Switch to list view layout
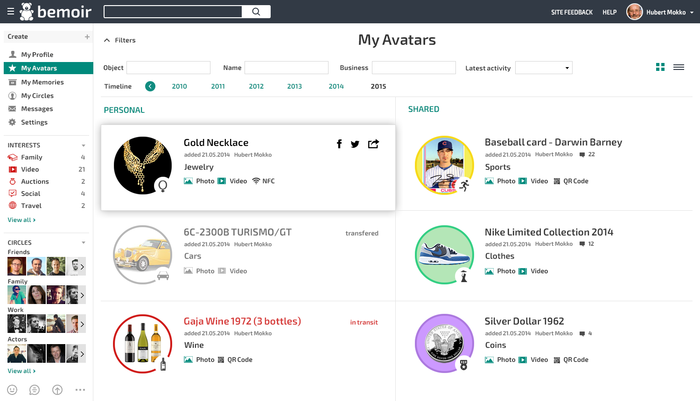 click(x=678, y=67)
